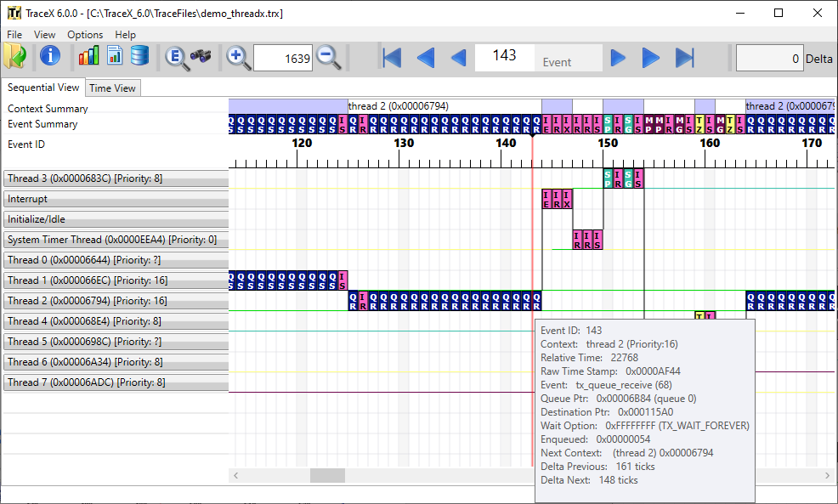The image size is (838, 504).
Task: Select the Thread 3 row header
Action: click(x=116, y=178)
